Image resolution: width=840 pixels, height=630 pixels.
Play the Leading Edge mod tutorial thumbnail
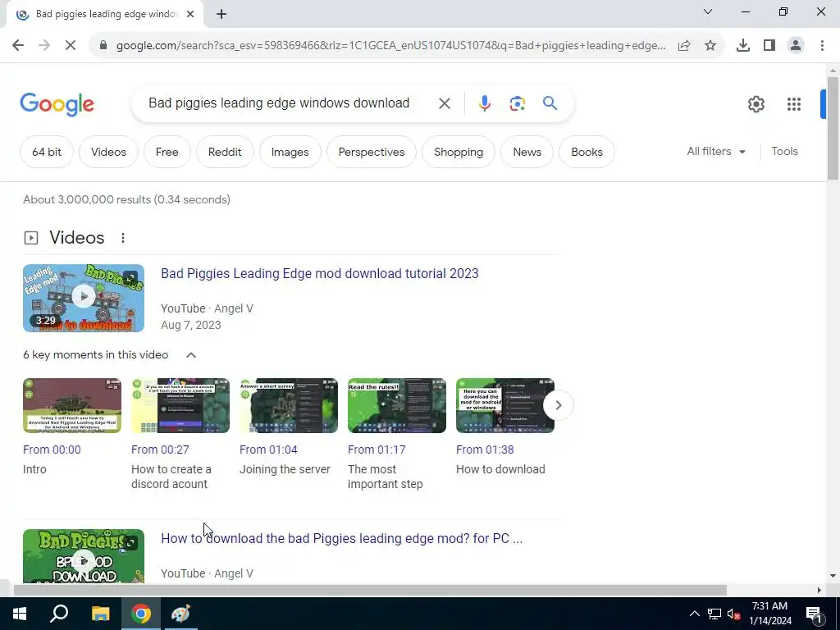[x=84, y=298]
